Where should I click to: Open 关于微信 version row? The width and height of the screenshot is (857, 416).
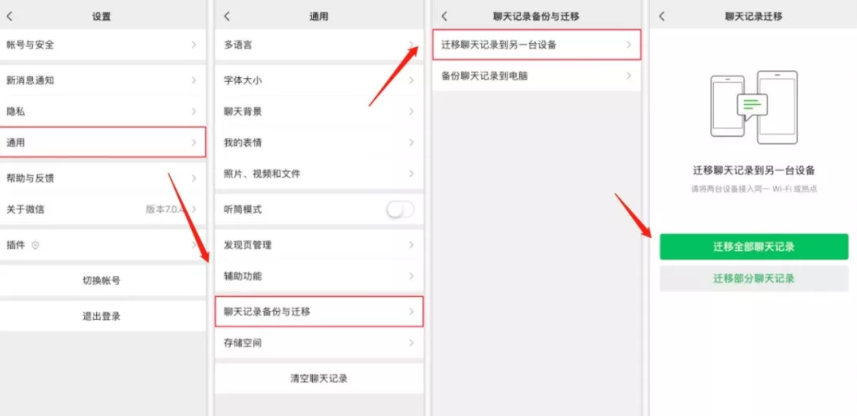click(103, 209)
